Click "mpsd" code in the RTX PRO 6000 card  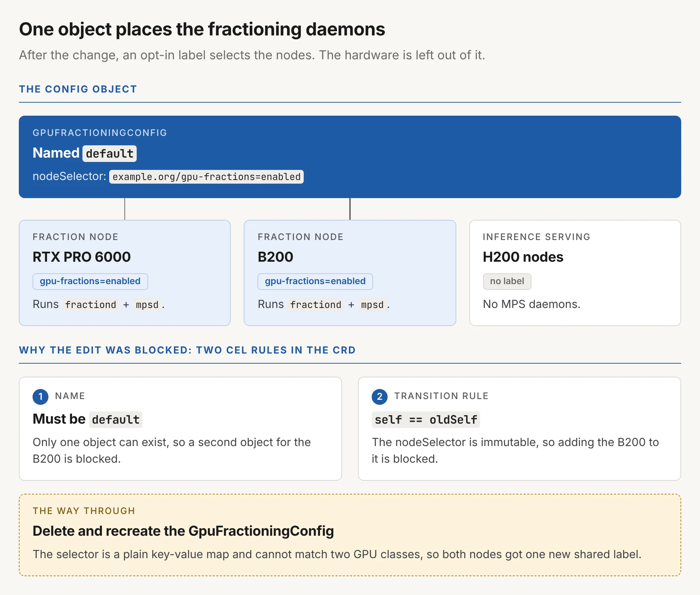point(147,305)
